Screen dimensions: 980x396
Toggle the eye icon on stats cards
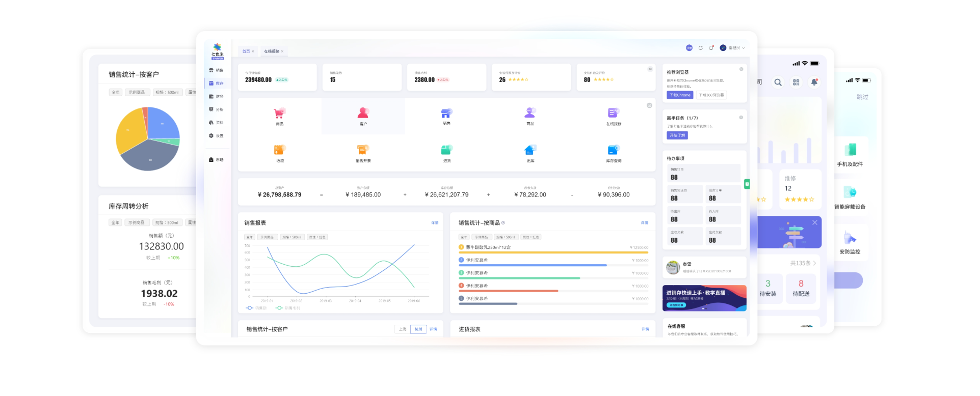point(650,69)
